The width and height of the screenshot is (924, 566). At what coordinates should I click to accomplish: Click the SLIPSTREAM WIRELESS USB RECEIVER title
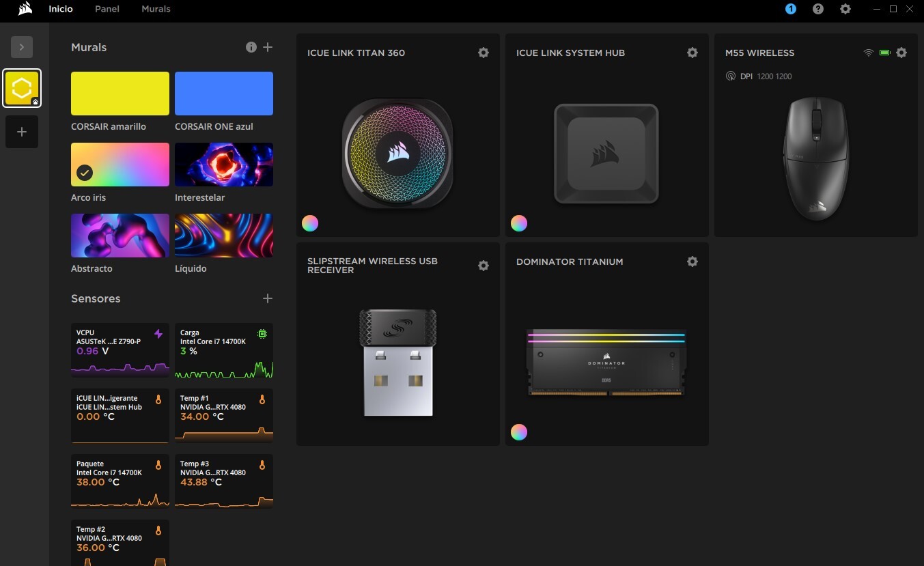[x=372, y=266]
